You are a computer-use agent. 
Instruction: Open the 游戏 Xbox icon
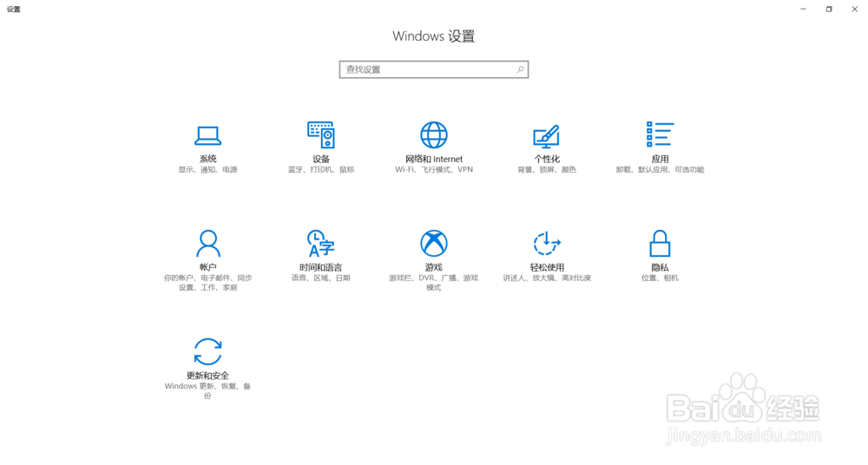(434, 244)
